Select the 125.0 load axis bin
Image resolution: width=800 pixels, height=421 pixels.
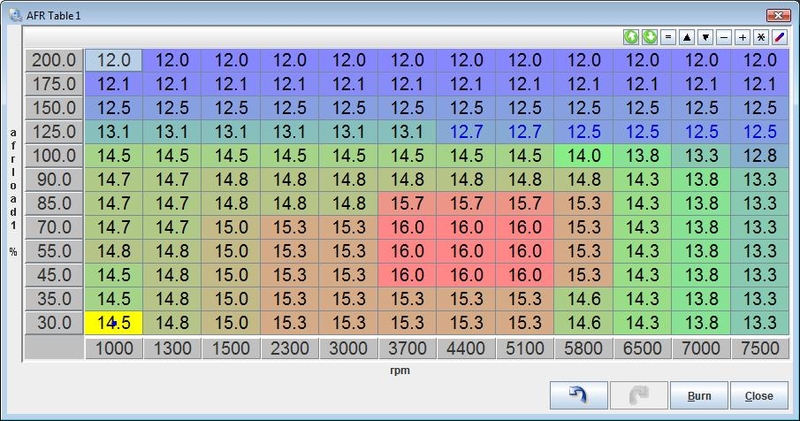pyautogui.click(x=54, y=132)
